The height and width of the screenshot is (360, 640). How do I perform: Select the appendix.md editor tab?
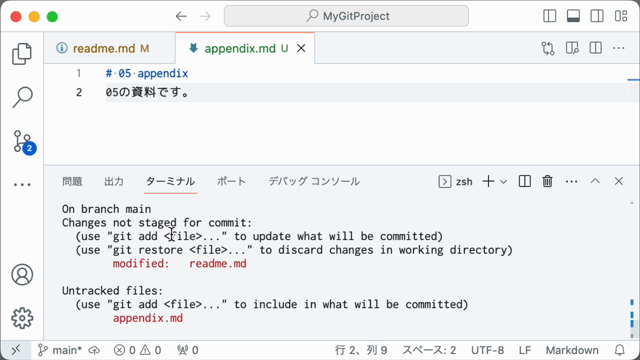pos(245,48)
